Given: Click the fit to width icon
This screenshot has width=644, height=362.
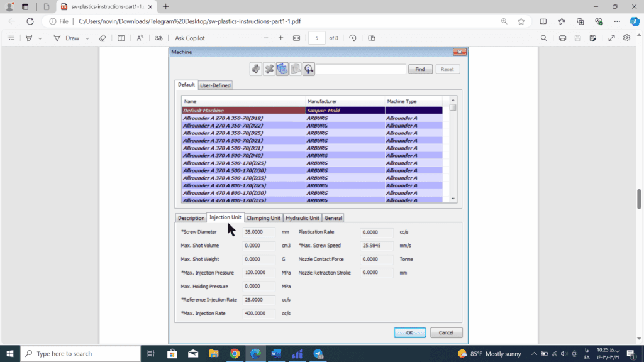Looking at the screenshot, I should point(297,38).
